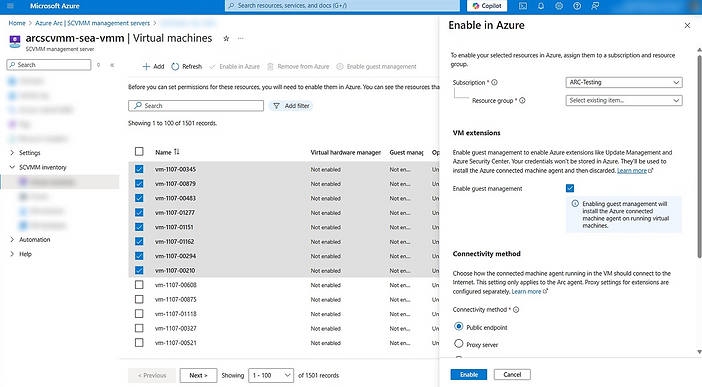
Task: Go to Home breadcrumb
Action: (17, 23)
